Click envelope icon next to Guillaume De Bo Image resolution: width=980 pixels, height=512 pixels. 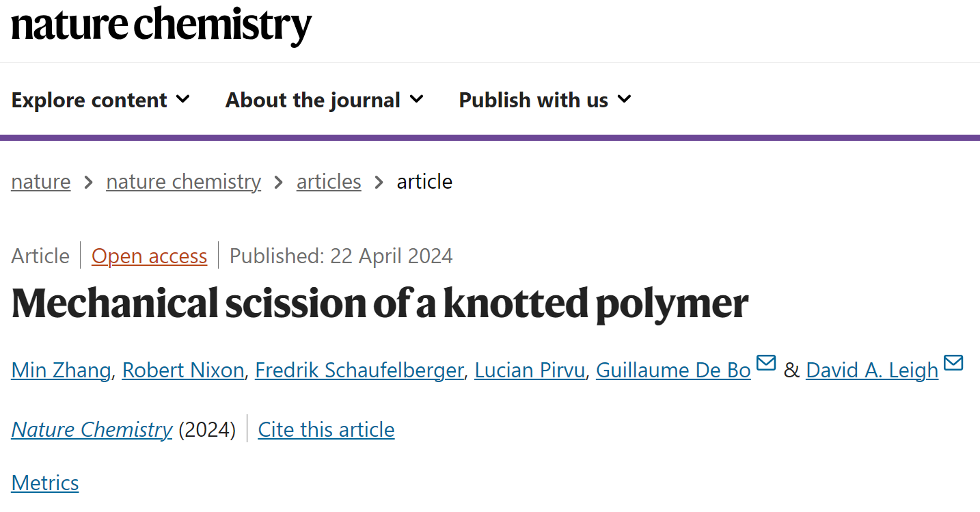coord(767,362)
